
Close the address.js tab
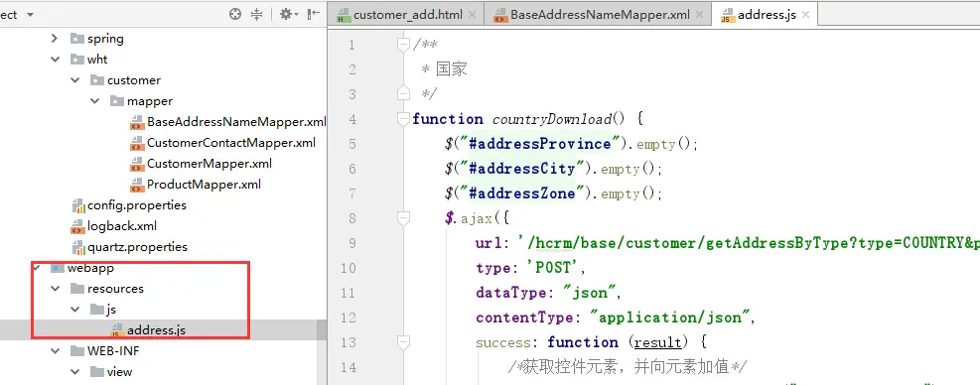[806, 15]
